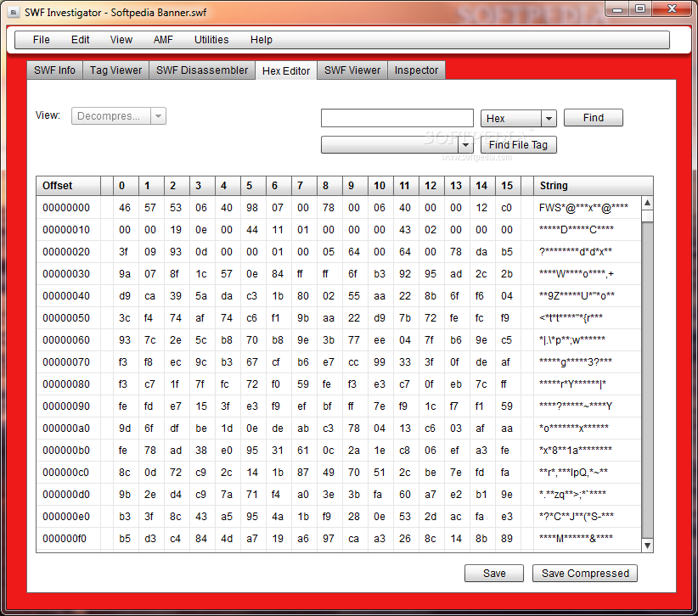The image size is (698, 616).
Task: Switch to the Inspector tab
Action: pyautogui.click(x=416, y=70)
